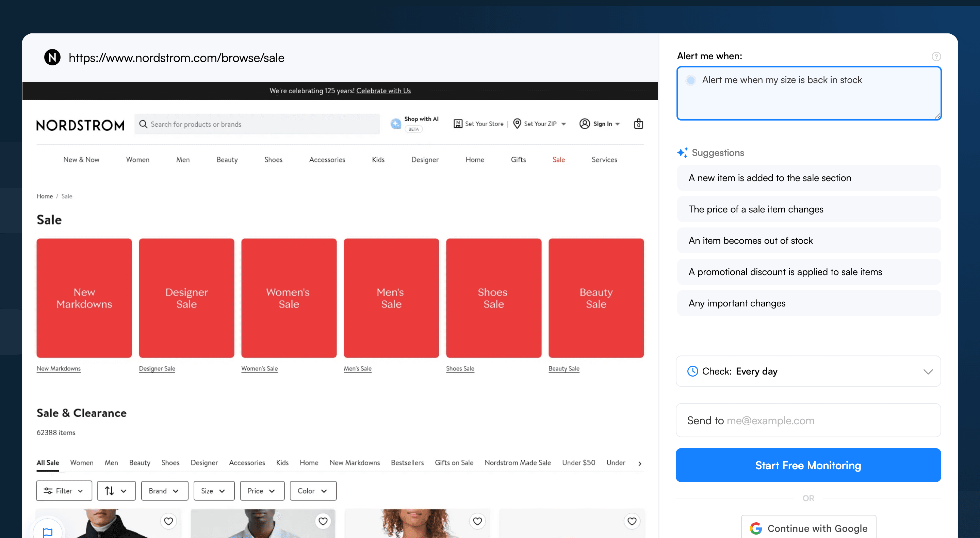Open the Services menu

pyautogui.click(x=604, y=160)
